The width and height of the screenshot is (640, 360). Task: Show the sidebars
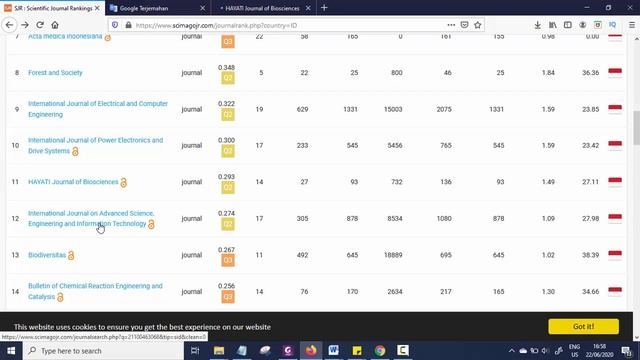point(568,25)
